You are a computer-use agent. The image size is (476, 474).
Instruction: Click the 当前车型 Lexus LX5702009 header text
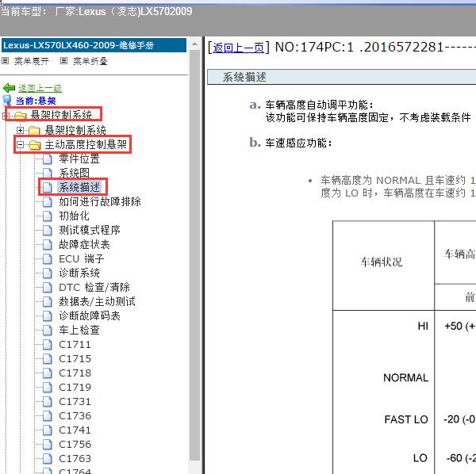click(x=97, y=12)
